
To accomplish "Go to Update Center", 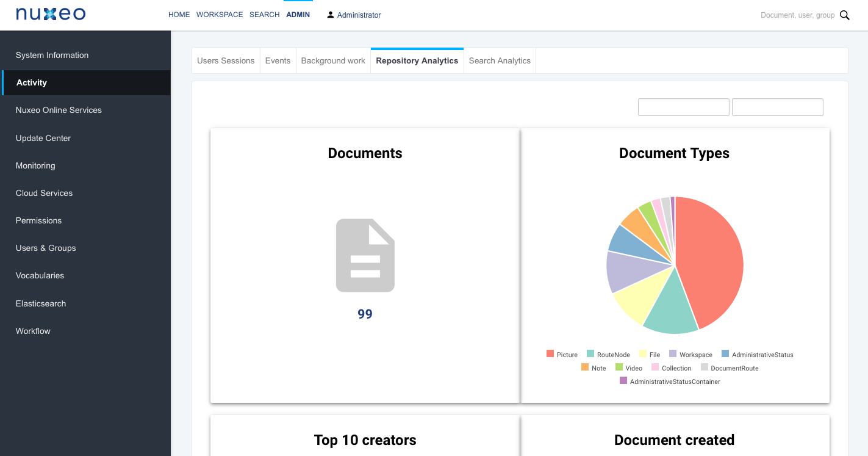I will (x=85, y=138).
